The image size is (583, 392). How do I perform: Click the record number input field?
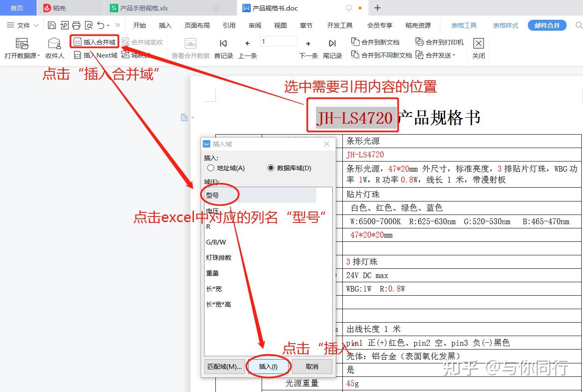[x=278, y=41]
